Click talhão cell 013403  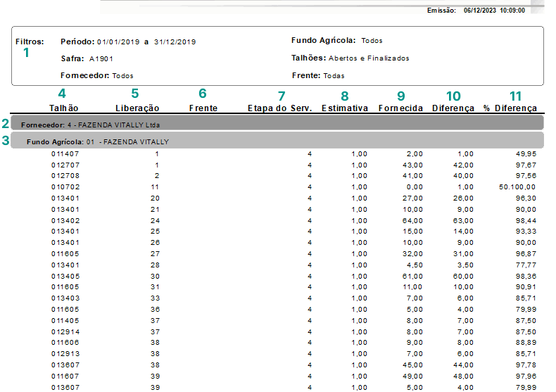pyautogui.click(x=65, y=298)
